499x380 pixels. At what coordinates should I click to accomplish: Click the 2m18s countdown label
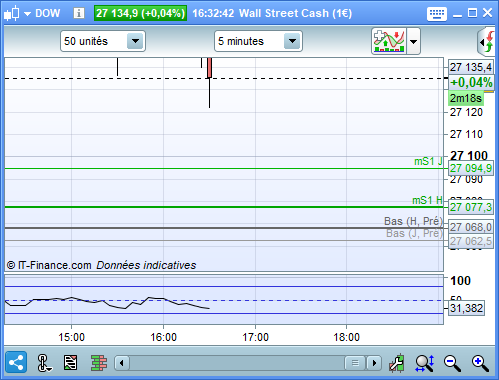pyautogui.click(x=466, y=98)
